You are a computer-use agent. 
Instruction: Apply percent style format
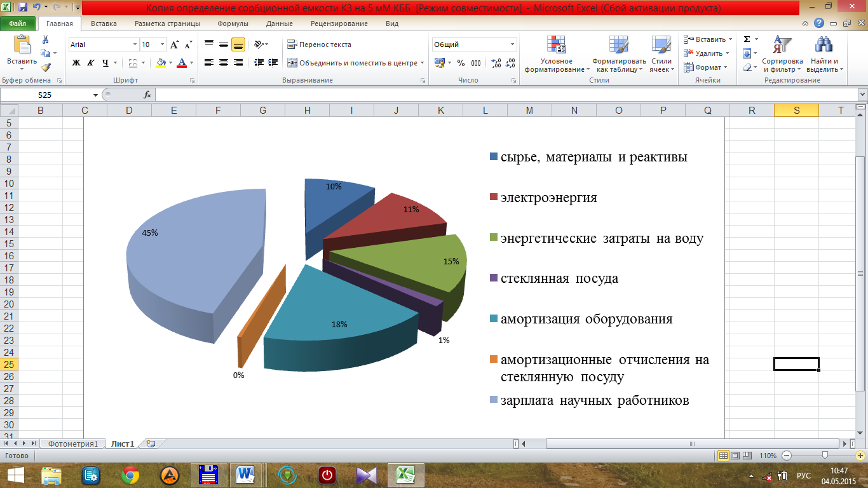[x=461, y=63]
